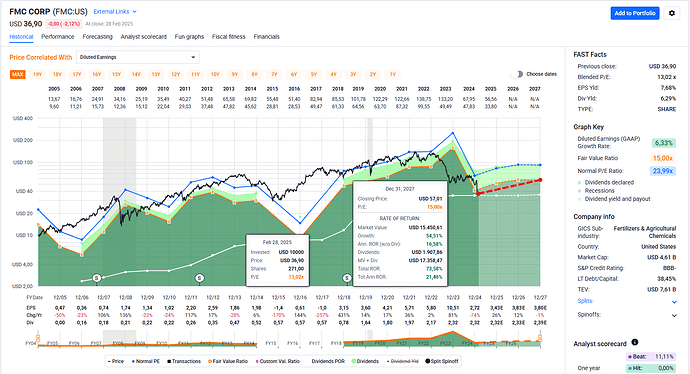Click the 10,51 EPS value for 12/23
This screenshot has height=374, width=690.
click(453, 308)
